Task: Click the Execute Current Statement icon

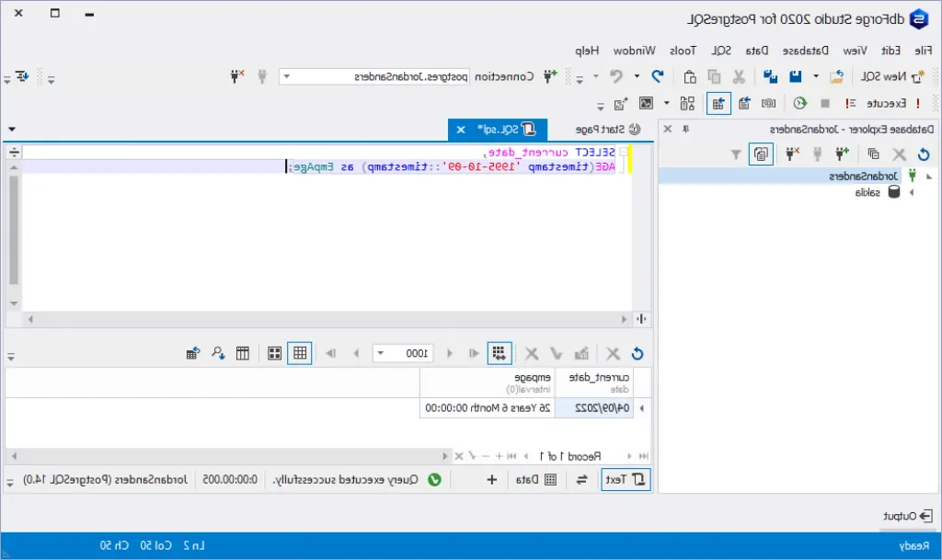Action: 850,103
